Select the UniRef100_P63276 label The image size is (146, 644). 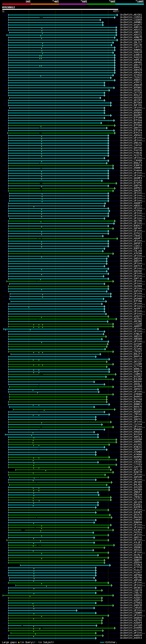[131, 156]
